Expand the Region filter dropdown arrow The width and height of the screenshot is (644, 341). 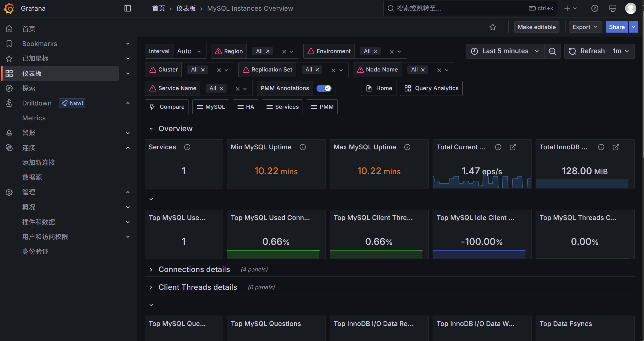(x=292, y=51)
